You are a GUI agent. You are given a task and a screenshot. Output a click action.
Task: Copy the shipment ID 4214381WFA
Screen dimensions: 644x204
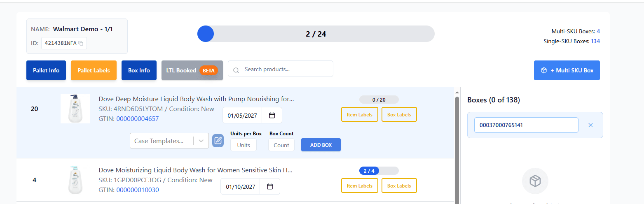(81, 43)
